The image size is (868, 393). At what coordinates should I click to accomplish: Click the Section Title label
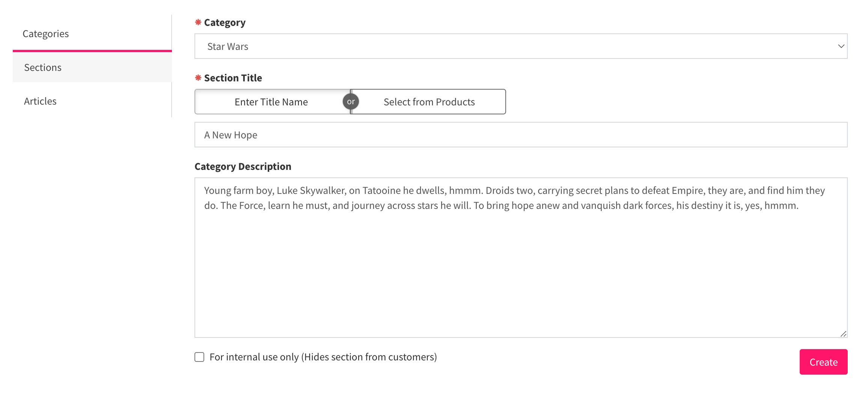(x=233, y=78)
